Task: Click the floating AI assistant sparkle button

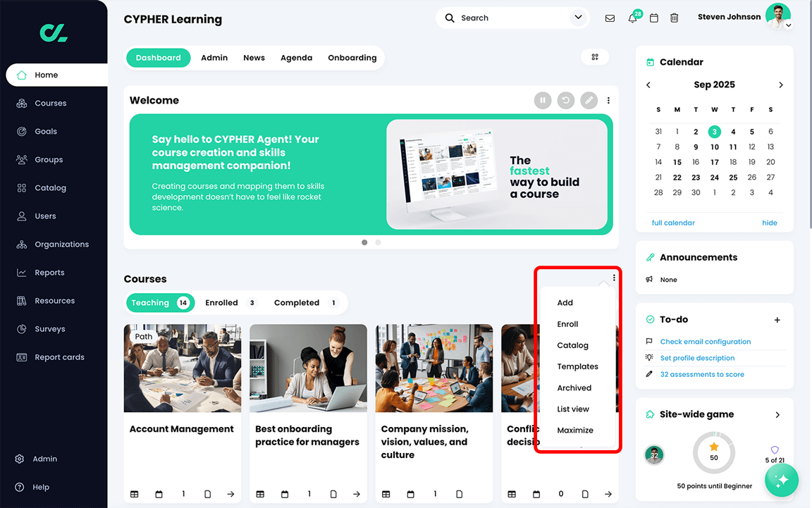Action: point(781,480)
